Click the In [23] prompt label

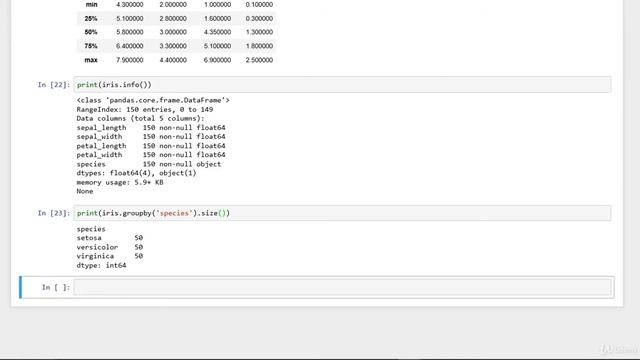click(x=53, y=213)
